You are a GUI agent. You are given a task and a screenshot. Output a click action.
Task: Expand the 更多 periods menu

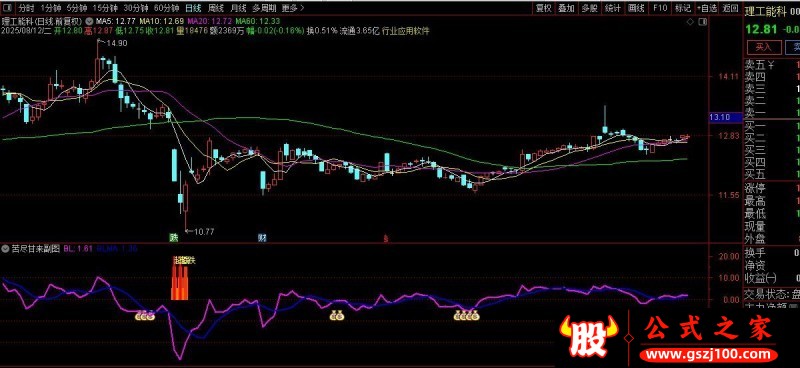293,8
